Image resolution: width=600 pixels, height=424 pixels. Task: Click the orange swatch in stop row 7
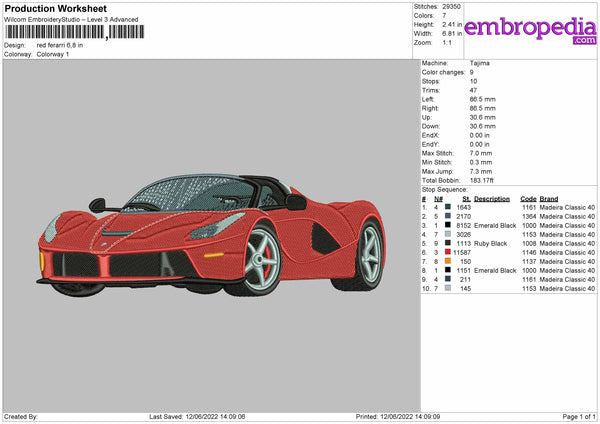[x=448, y=261]
